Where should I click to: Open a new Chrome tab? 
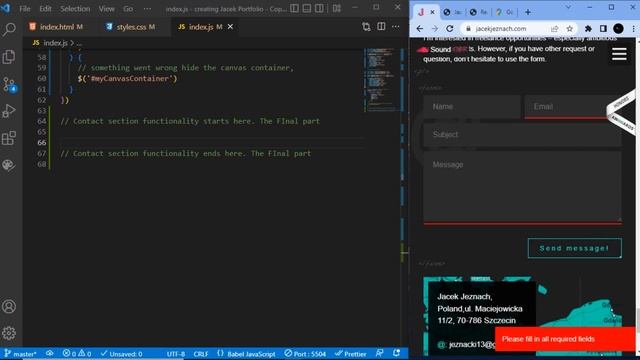[528, 12]
